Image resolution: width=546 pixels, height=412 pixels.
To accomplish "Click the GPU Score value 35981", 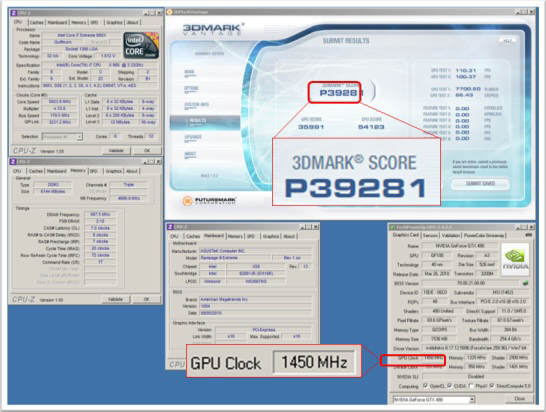I will coord(311,127).
